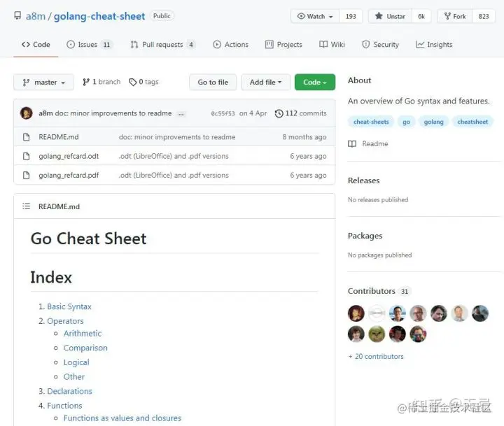
Task: Click the file icon next to golang_refcard.odt
Action: [27, 156]
